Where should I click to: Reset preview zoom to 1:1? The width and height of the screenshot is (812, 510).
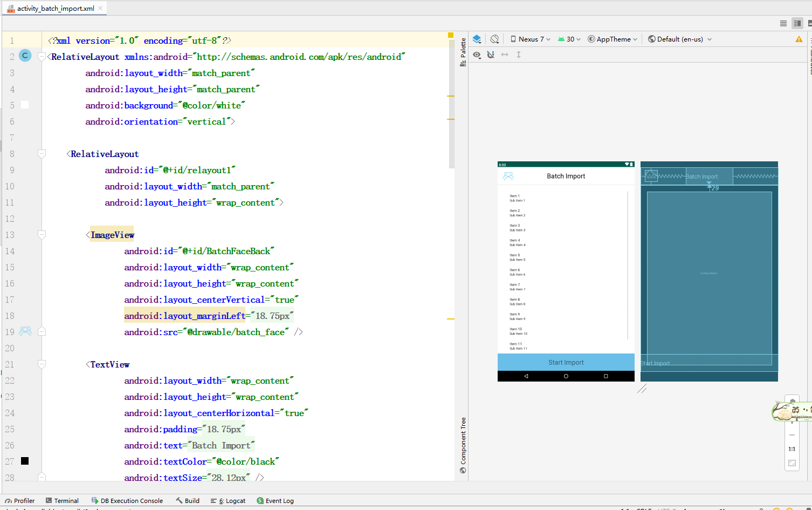click(792, 449)
